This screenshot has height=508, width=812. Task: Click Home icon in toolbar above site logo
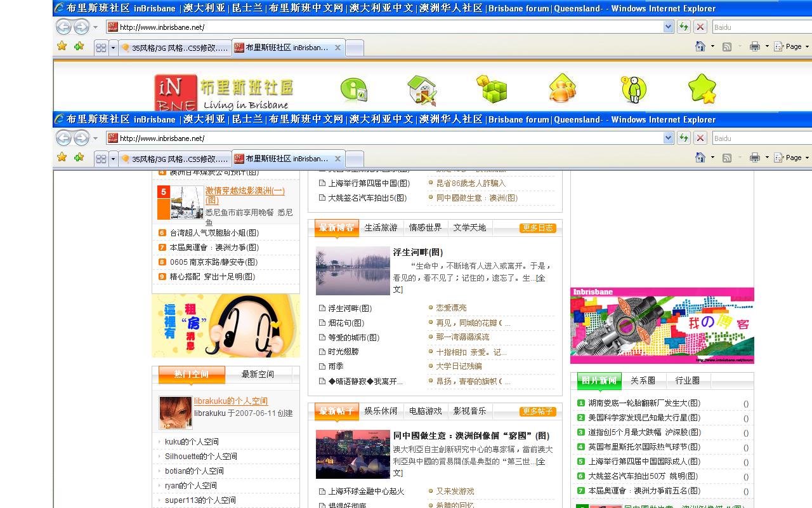pos(700,46)
